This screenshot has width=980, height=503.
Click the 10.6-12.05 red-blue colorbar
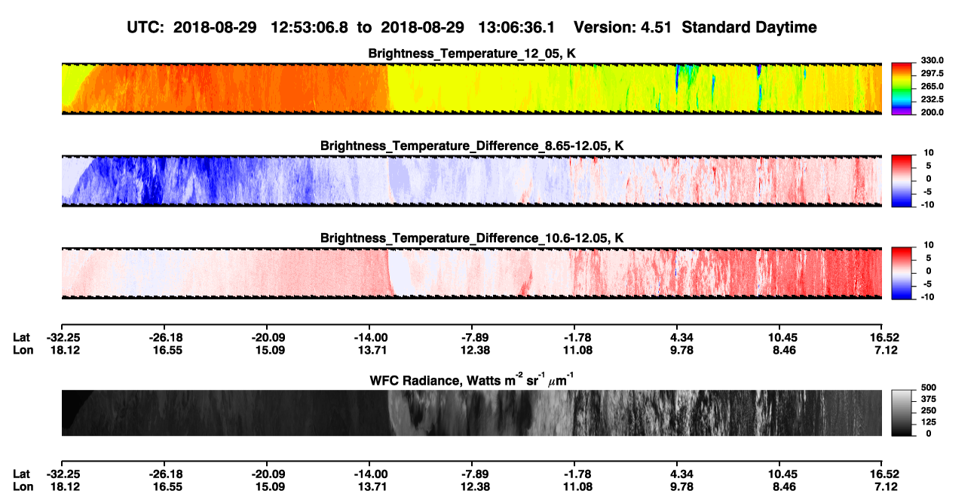(x=902, y=274)
